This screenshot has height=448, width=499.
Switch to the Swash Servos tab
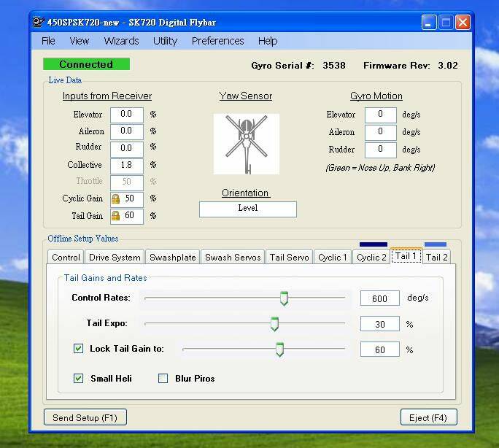pyautogui.click(x=233, y=257)
